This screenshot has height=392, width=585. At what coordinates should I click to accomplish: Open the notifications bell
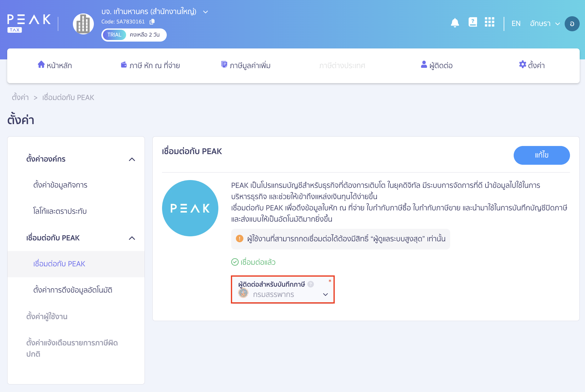(x=455, y=23)
